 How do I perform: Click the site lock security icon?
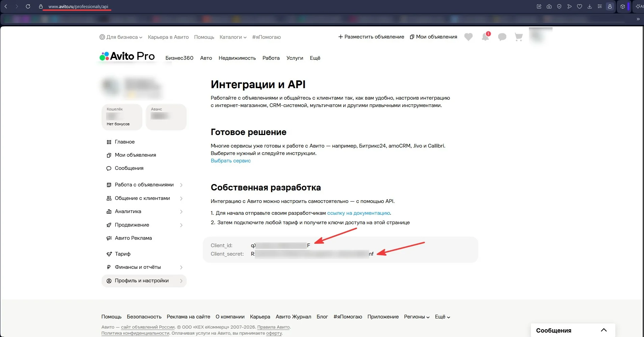tap(41, 6)
